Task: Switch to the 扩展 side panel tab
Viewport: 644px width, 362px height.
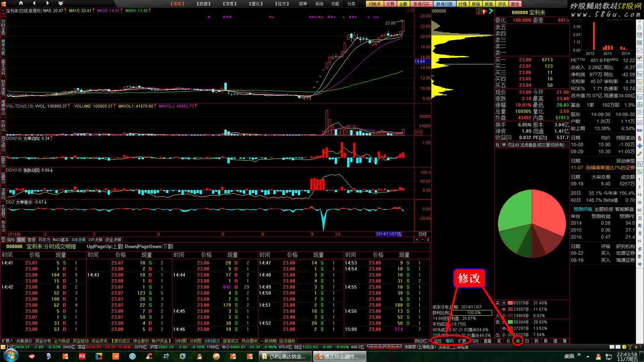Action: click(462, 341)
